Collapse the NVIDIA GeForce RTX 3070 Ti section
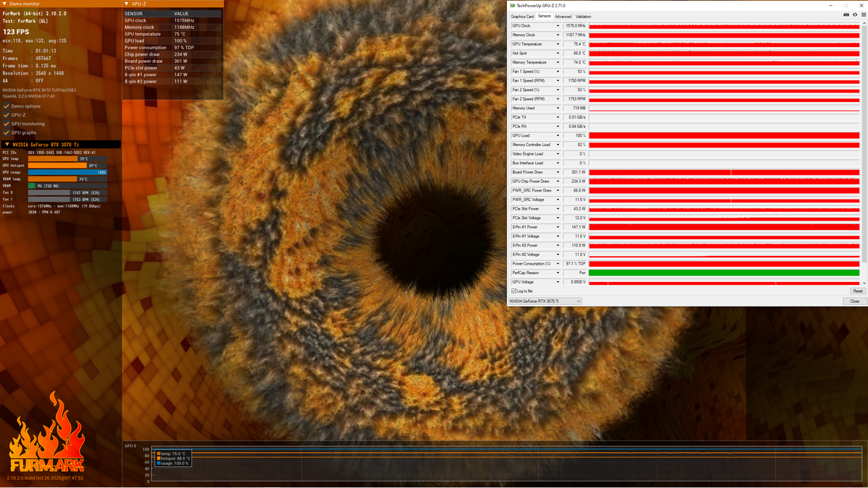This screenshot has height=488, width=868. click(x=7, y=145)
